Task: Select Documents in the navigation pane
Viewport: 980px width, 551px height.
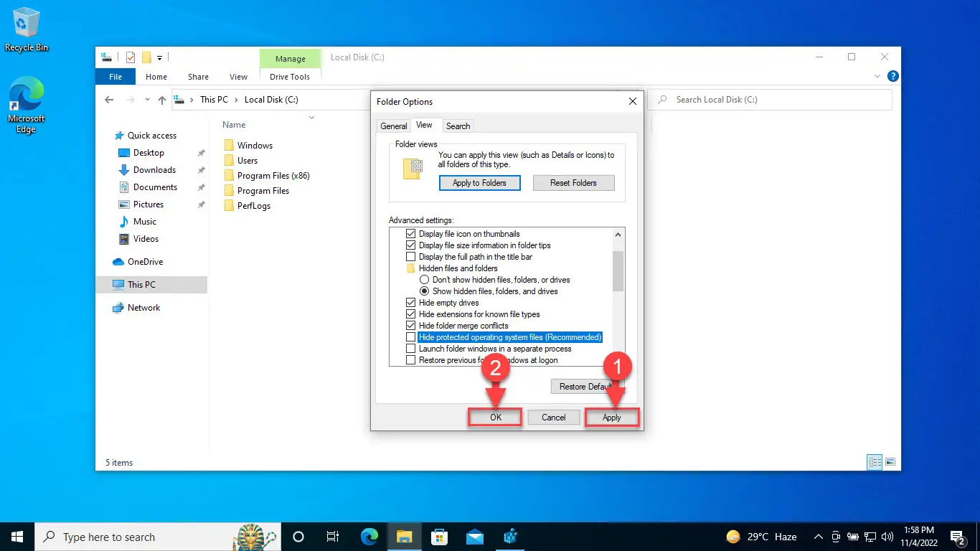Action: 155,187
